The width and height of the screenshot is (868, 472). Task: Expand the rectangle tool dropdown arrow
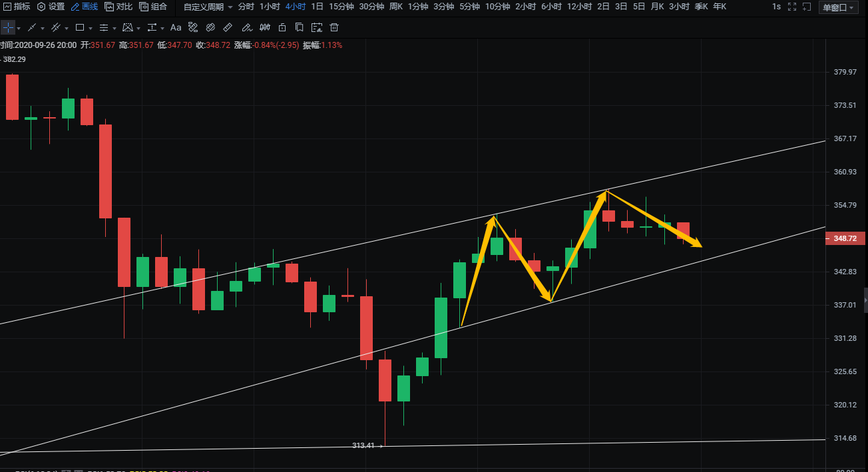pos(91,29)
